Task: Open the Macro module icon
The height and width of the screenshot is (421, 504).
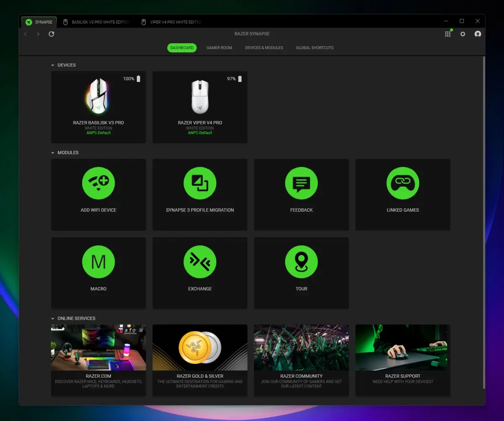Action: (99, 262)
